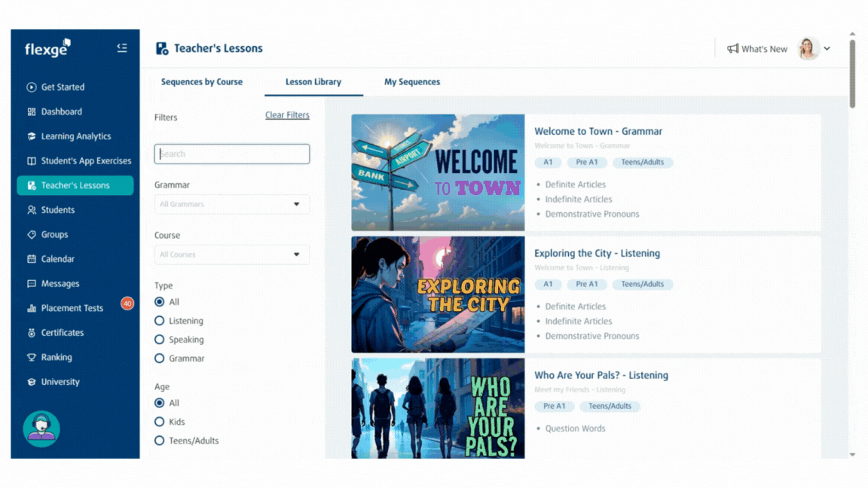Screen dimensions: 868x488
Task: Open Placement Tests with notification badge
Action: [x=72, y=308]
